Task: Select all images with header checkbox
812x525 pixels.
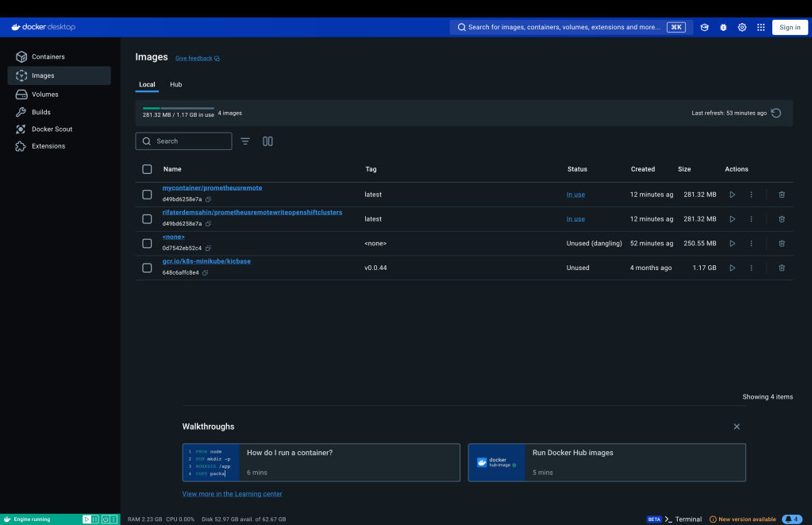Action: pyautogui.click(x=147, y=169)
